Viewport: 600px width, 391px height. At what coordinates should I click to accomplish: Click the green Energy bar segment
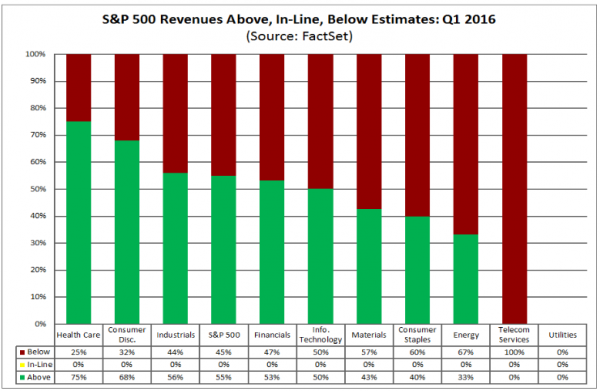click(x=466, y=279)
